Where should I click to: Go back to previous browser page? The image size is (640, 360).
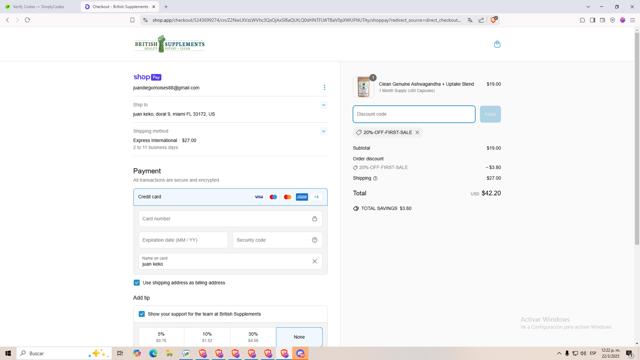(7, 20)
